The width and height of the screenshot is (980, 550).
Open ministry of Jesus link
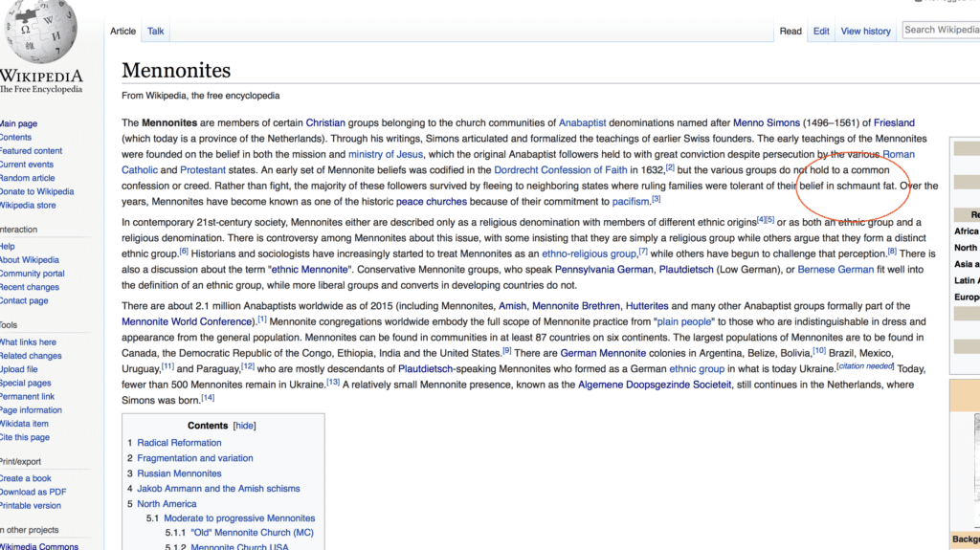(386, 154)
